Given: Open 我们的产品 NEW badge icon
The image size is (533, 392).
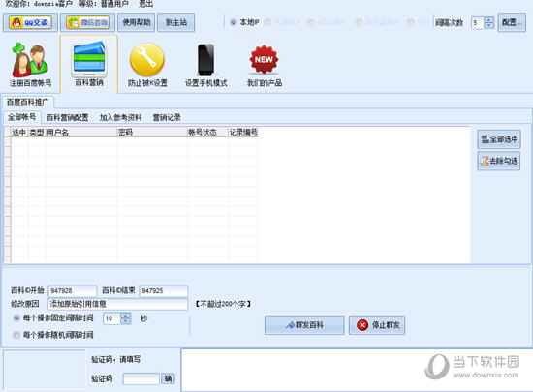Looking at the screenshot, I should click(265, 65).
